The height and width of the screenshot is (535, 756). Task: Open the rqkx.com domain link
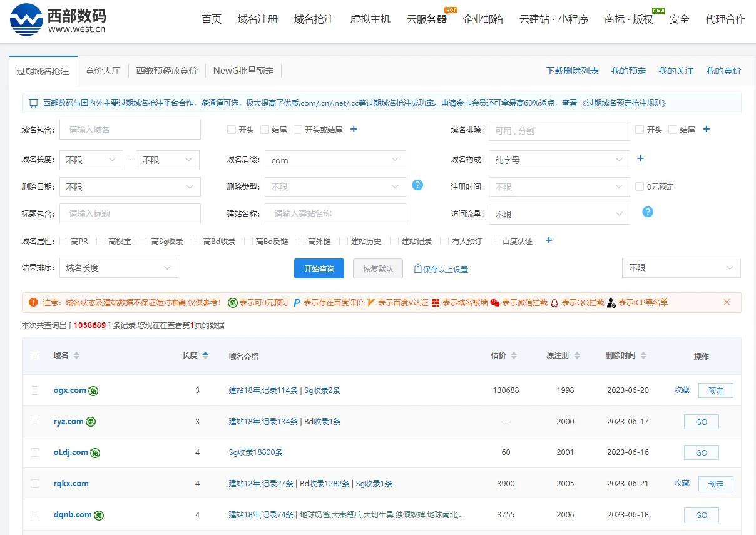(71, 483)
